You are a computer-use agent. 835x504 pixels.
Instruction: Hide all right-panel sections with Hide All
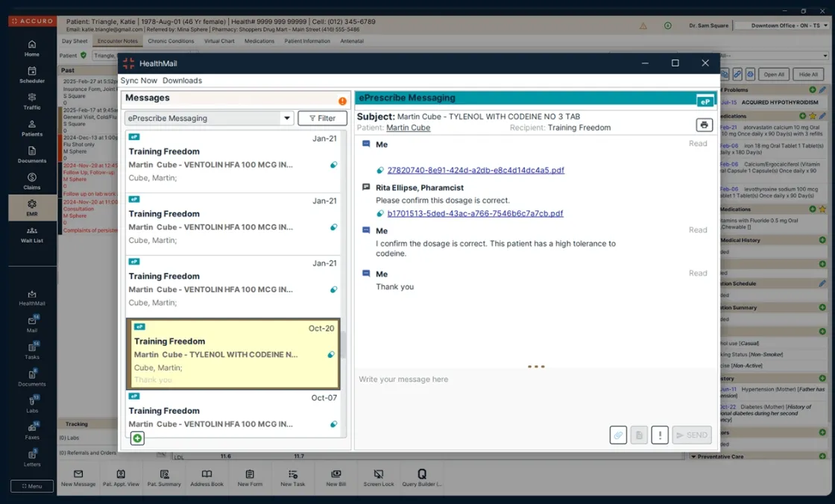pos(810,74)
